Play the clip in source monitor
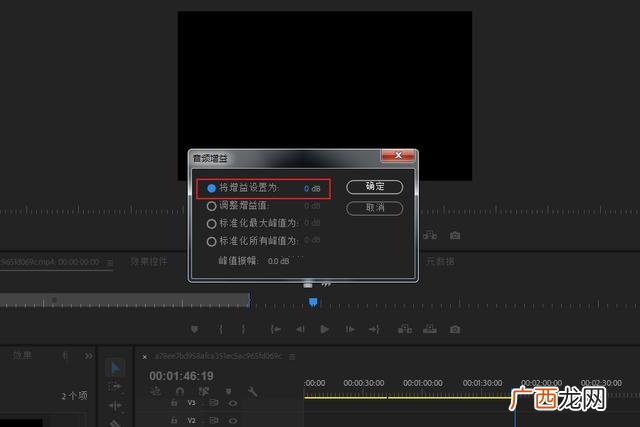Viewport: 640px width, 427px height. click(x=324, y=329)
